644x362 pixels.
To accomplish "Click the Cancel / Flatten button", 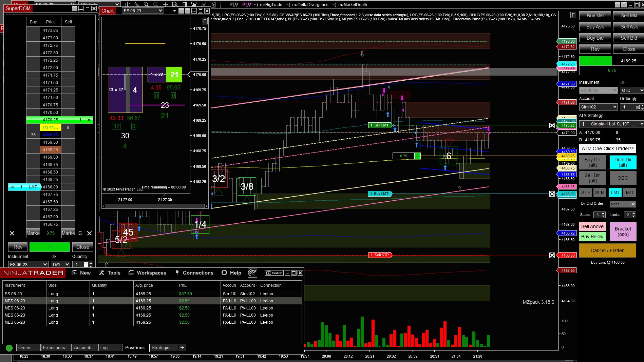I will tap(607, 250).
